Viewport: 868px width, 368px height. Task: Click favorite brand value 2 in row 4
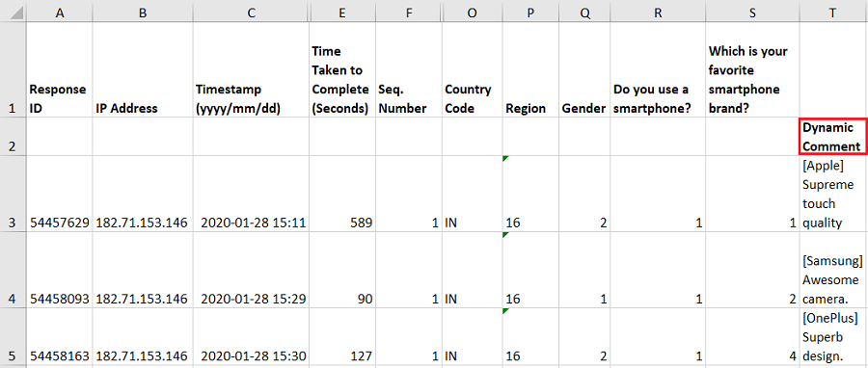click(752, 270)
